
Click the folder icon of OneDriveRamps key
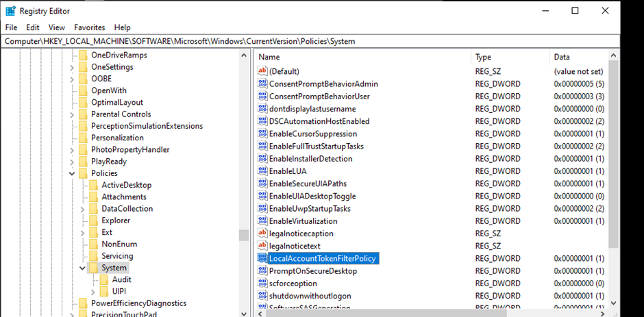[x=84, y=55]
